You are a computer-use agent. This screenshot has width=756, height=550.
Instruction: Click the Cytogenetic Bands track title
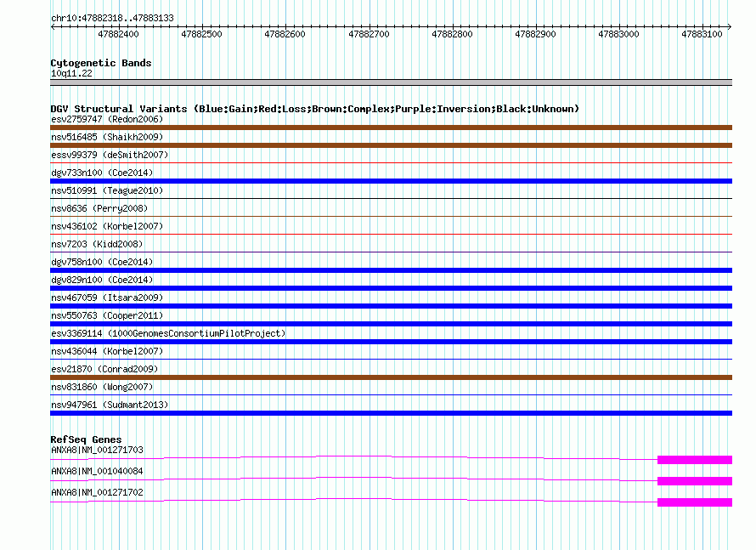coord(101,63)
